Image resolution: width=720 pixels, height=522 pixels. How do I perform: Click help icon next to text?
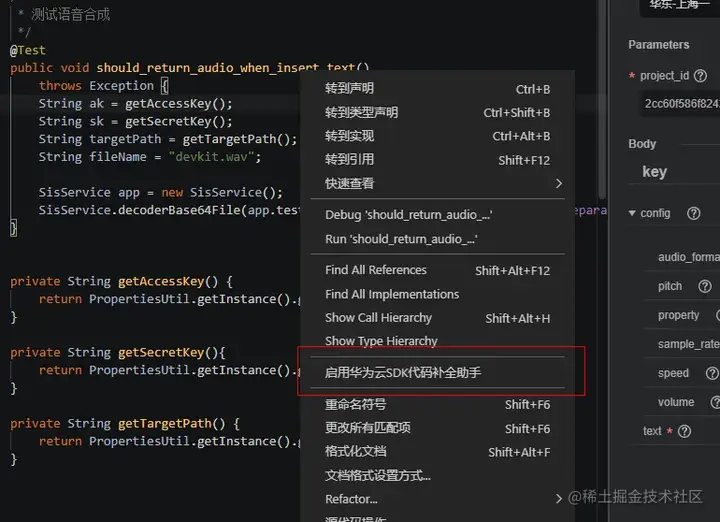[x=684, y=431]
